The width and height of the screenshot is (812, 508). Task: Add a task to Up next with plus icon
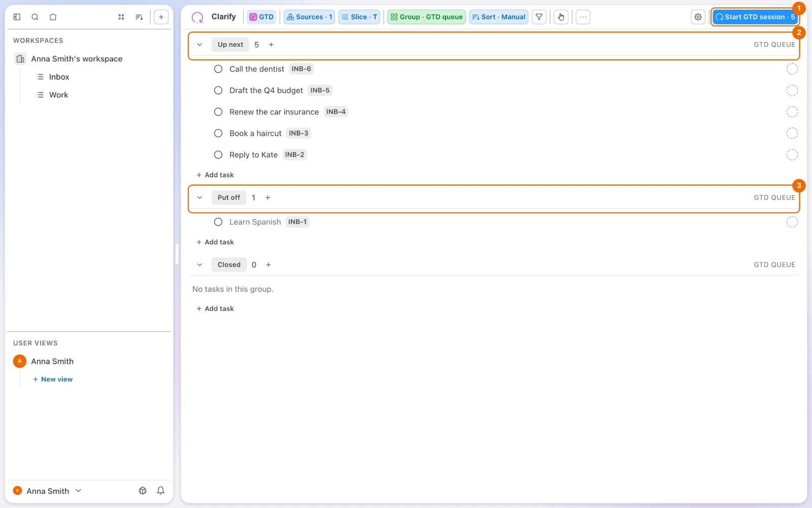[271, 45]
